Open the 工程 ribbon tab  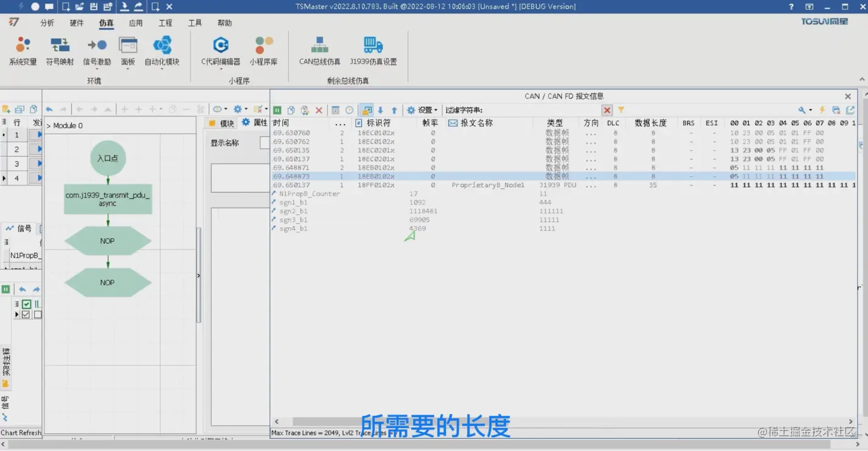[165, 23]
